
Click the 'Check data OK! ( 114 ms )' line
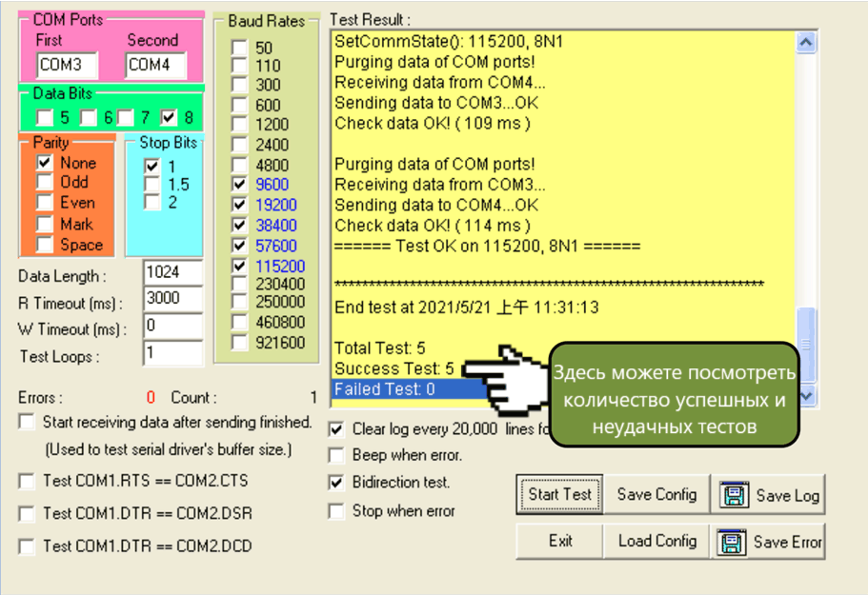click(433, 226)
